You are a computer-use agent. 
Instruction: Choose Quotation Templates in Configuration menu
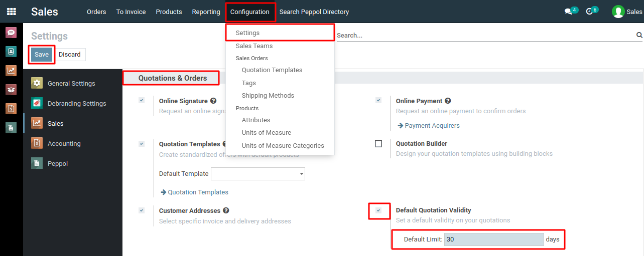click(280, 70)
